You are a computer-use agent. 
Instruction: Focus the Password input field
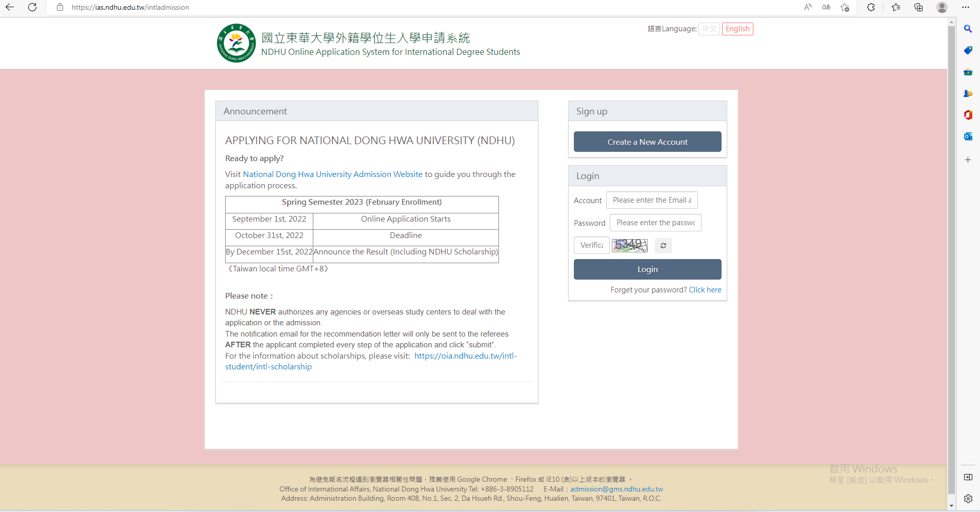(655, 223)
